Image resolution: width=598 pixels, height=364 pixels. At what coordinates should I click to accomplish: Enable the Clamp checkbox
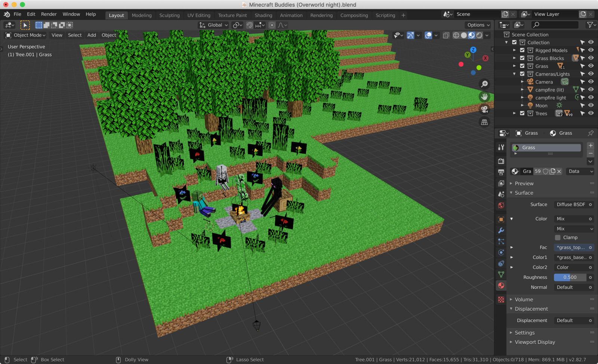tap(558, 237)
